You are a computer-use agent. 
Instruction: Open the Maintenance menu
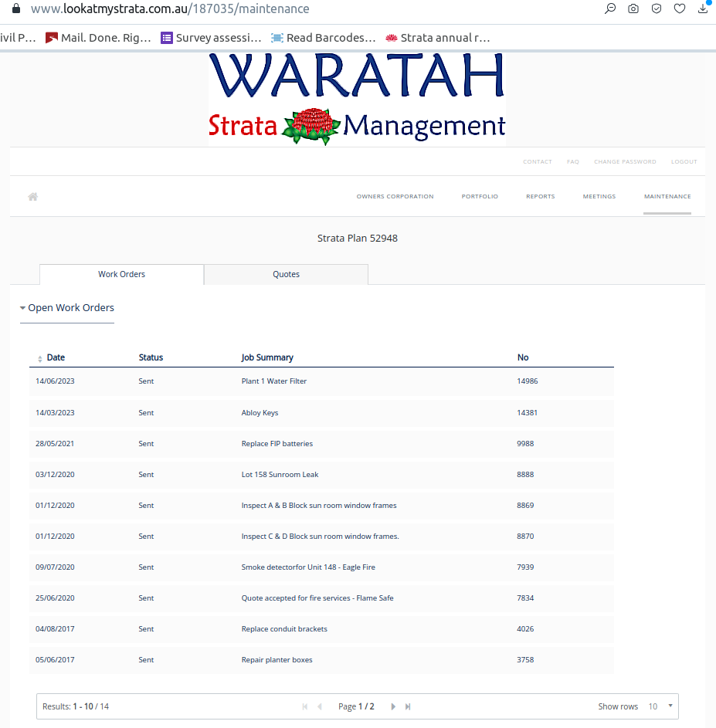(x=667, y=196)
